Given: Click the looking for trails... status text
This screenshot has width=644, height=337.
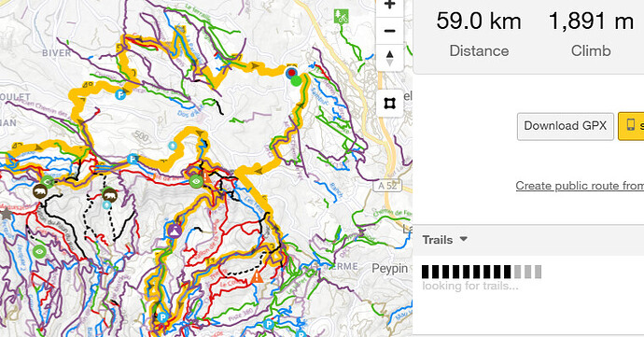Looking at the screenshot, I should coord(470,286).
